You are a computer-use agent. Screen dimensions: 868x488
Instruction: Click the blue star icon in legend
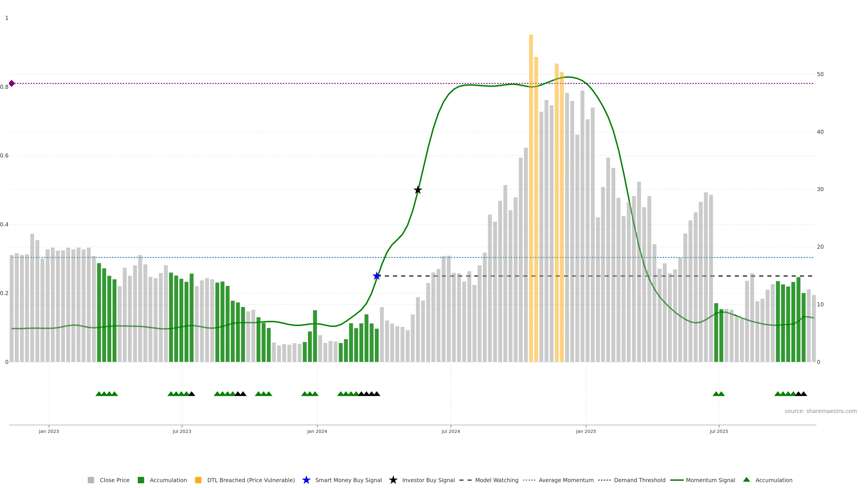point(306,480)
